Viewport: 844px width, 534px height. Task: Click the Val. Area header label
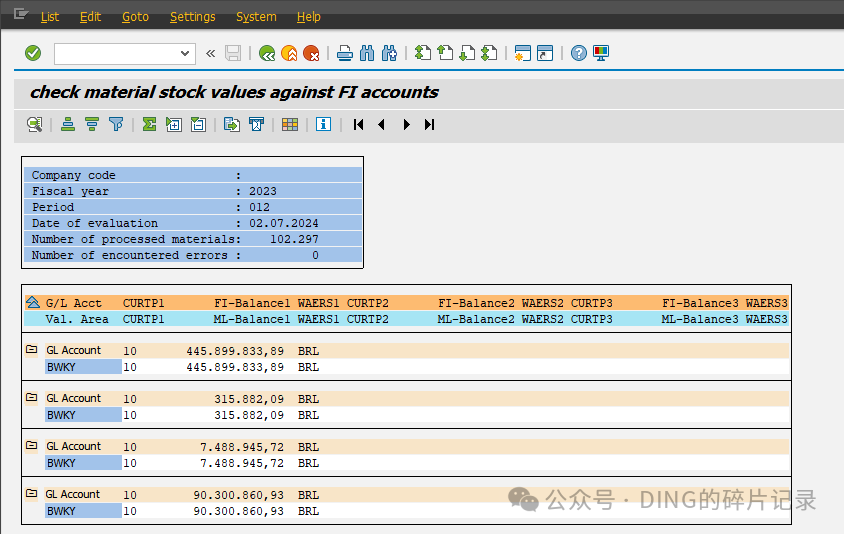click(77, 319)
